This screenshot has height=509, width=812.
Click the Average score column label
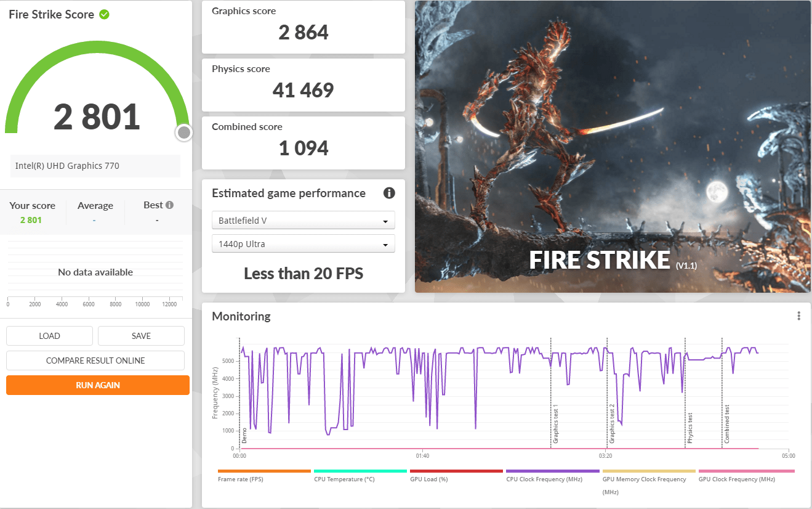[95, 205]
